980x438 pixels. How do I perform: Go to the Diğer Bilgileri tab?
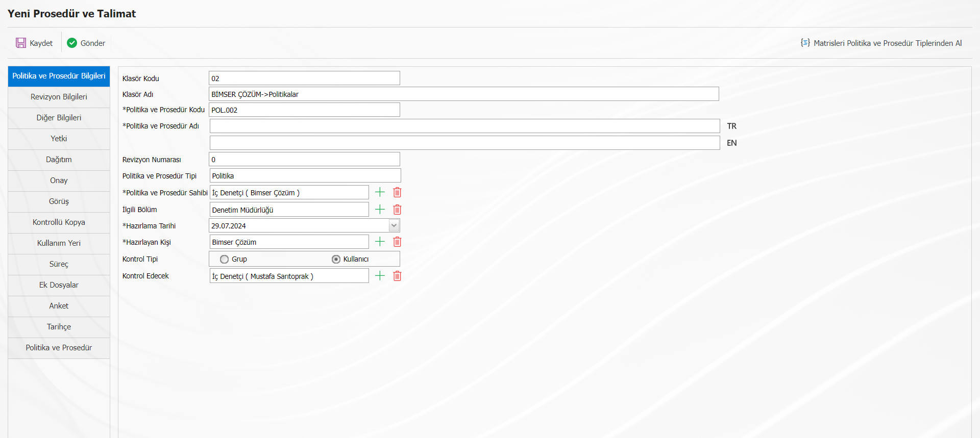coord(59,118)
